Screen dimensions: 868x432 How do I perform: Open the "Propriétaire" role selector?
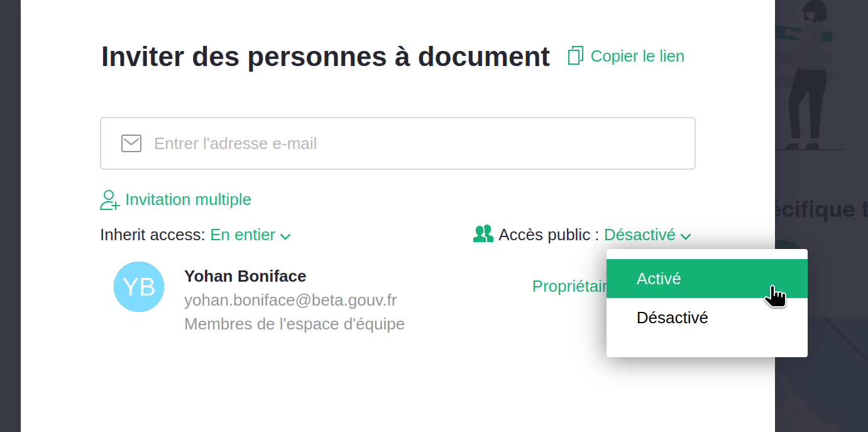pos(569,286)
